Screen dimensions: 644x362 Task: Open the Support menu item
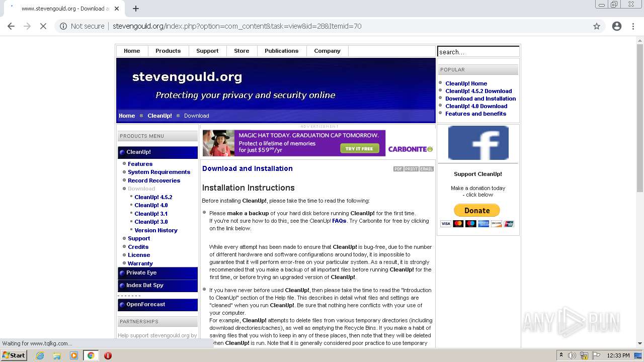pyautogui.click(x=207, y=51)
